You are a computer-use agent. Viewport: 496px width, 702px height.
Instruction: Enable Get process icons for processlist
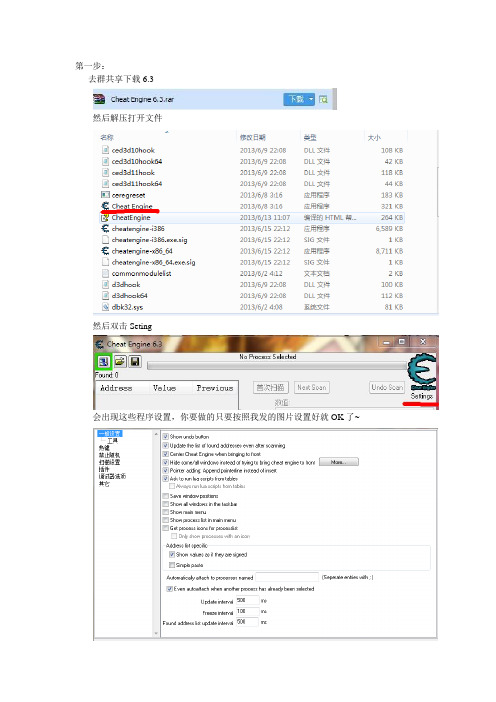pos(166,528)
